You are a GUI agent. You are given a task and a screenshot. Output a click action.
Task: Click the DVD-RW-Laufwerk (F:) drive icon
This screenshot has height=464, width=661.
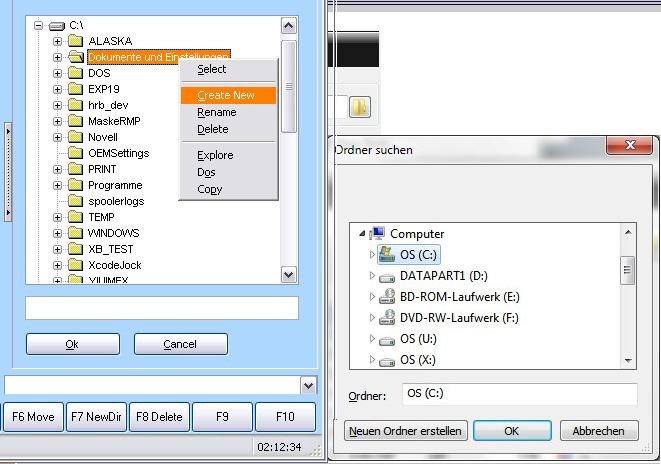click(387, 318)
